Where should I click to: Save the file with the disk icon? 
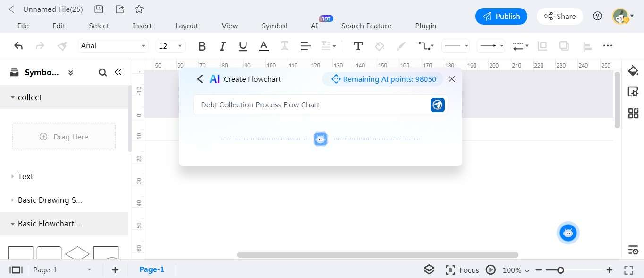(x=99, y=9)
